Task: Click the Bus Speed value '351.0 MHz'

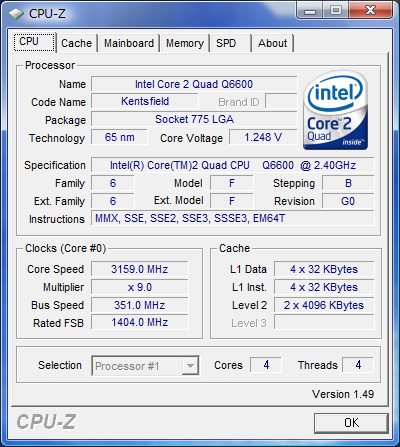Action: 140,305
